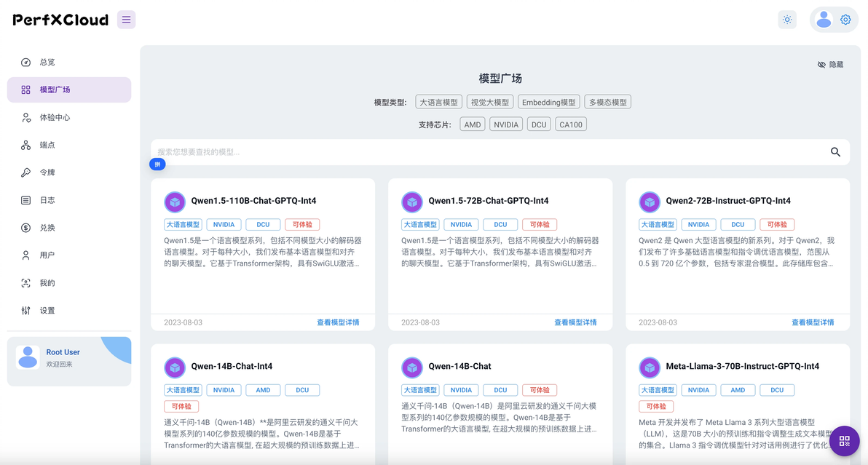Focus the model search input field

point(490,152)
